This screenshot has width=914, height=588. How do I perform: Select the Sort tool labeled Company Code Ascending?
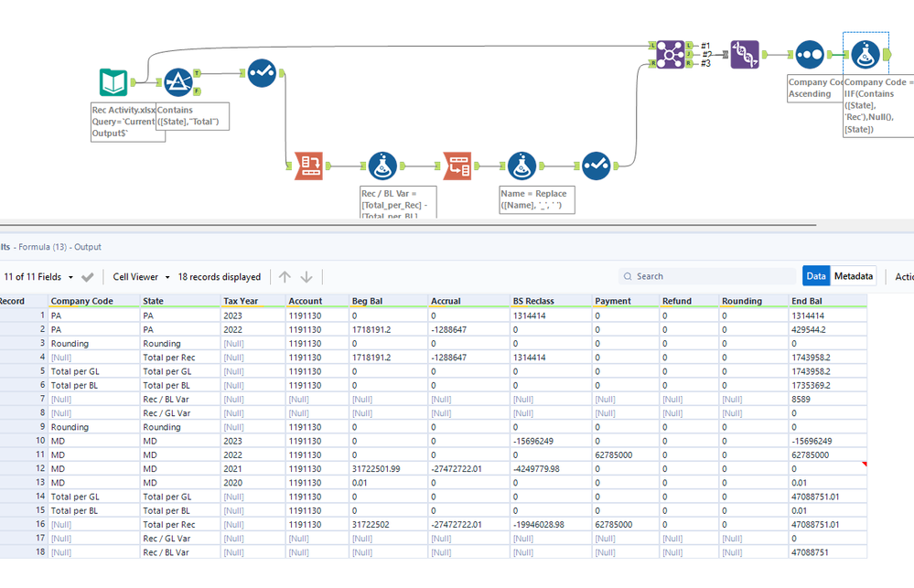click(x=810, y=54)
